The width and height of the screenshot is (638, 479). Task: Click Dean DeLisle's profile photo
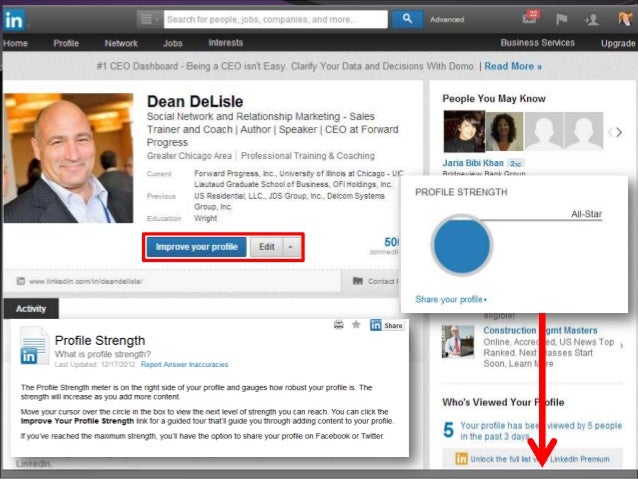point(68,158)
